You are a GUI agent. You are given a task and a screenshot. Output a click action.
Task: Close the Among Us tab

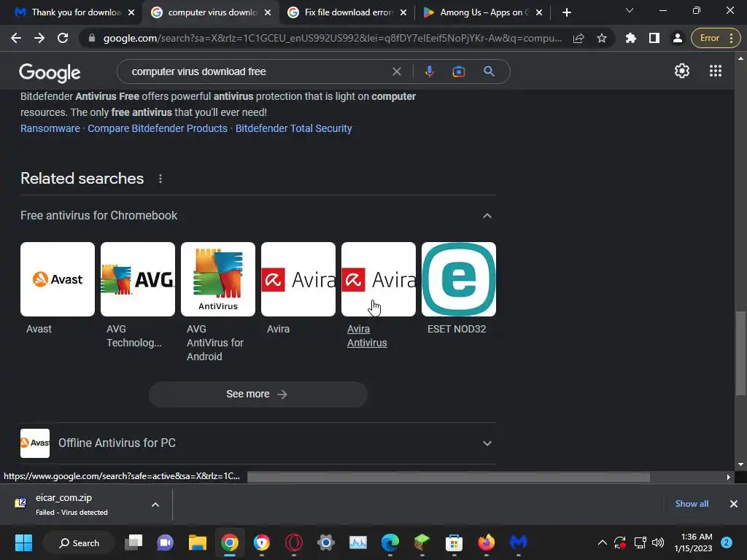point(539,12)
